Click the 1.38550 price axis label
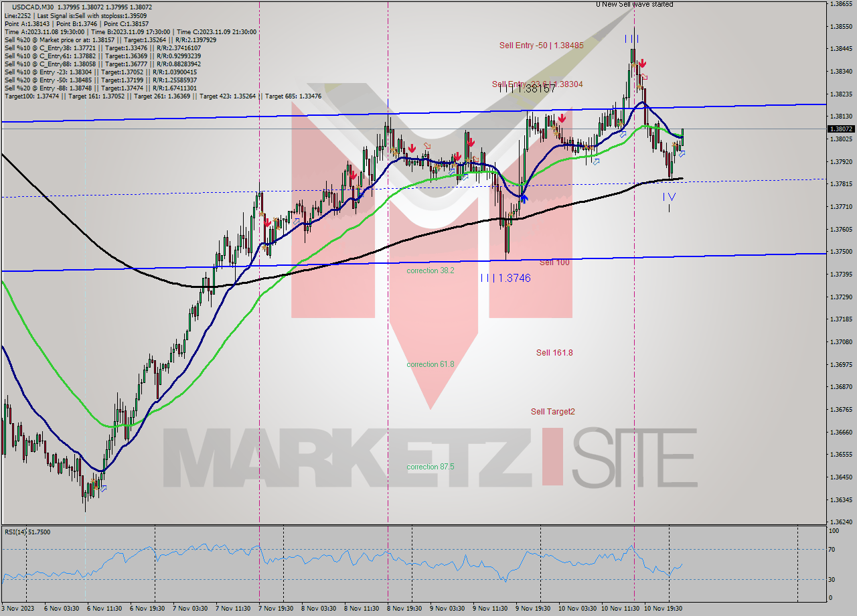The image size is (857, 616). pyautogui.click(x=841, y=27)
